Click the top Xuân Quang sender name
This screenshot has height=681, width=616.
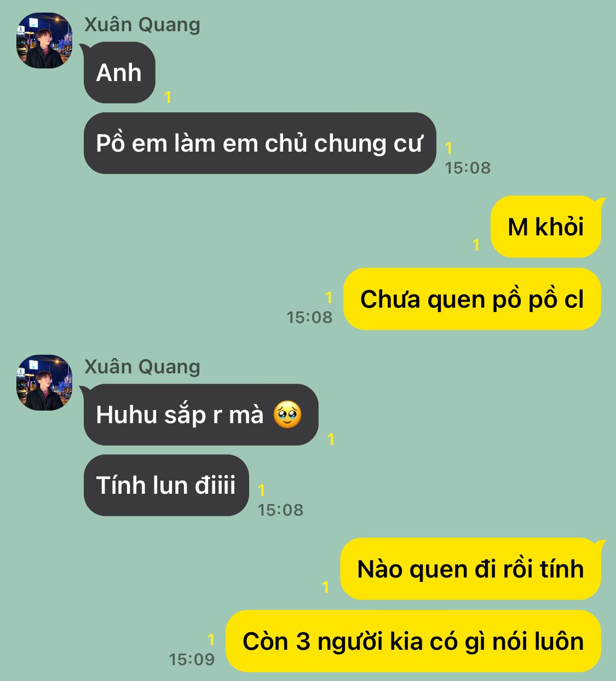[x=142, y=25]
